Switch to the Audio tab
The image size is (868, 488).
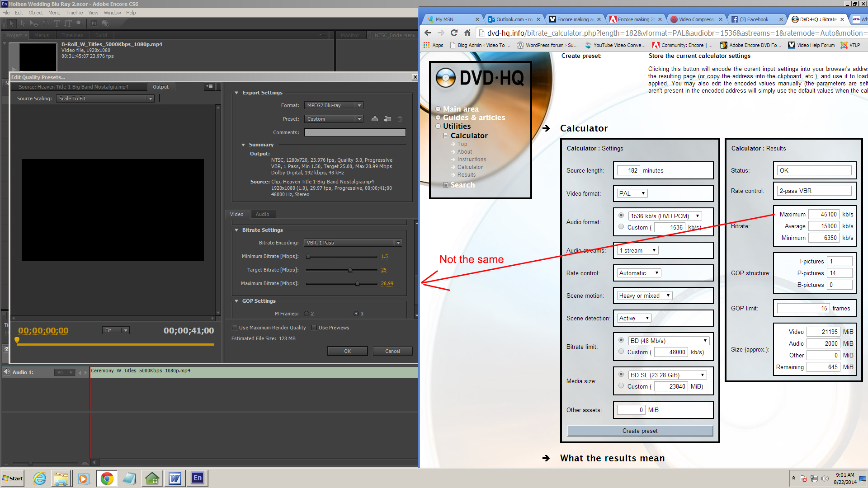(x=262, y=214)
